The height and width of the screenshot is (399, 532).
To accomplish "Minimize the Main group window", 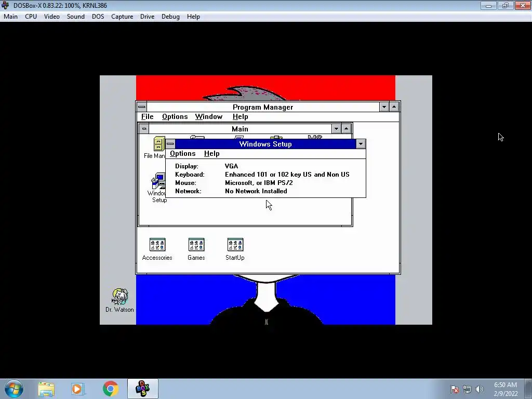I will click(x=336, y=129).
